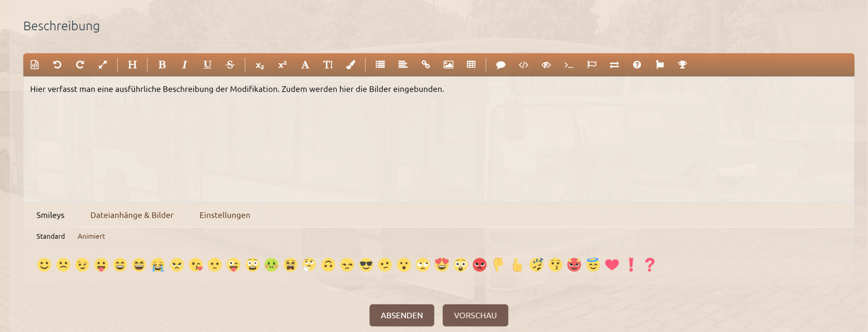The image size is (868, 332).
Task: Undo the last edit
Action: click(x=57, y=65)
